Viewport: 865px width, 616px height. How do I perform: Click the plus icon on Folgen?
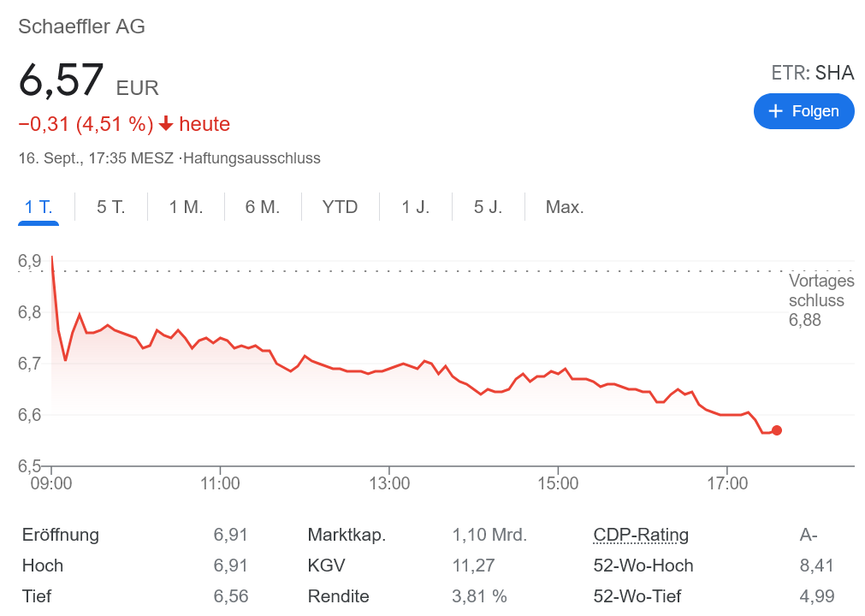(776, 111)
